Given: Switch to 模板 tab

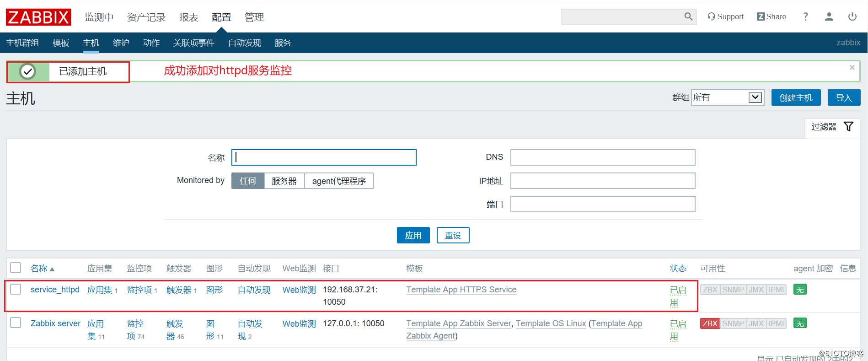Looking at the screenshot, I should point(61,43).
